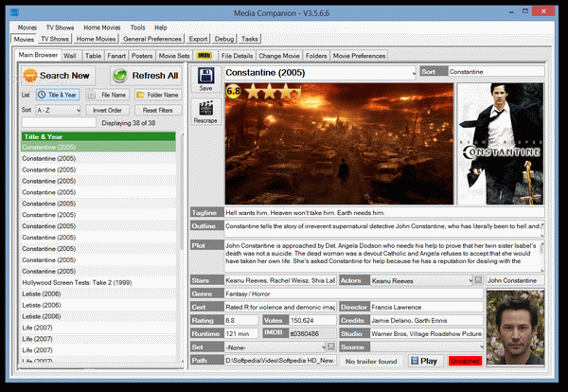Open the yellow IMDb tab icon
This screenshot has height=392, width=568.
(204, 56)
